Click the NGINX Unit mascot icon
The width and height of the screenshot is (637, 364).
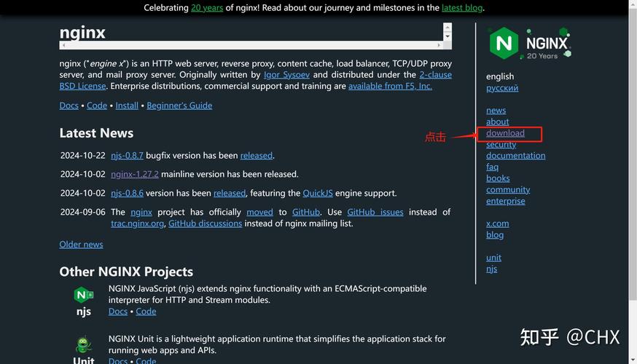83,345
